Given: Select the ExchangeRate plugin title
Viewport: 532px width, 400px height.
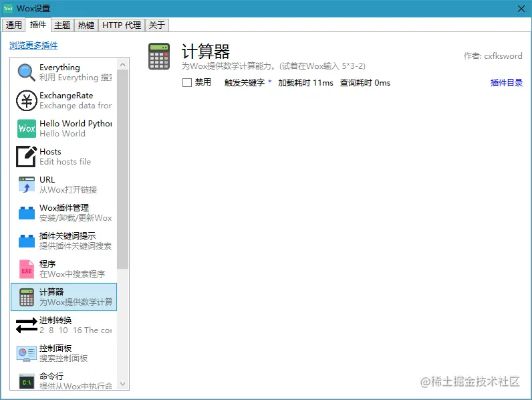Looking at the screenshot, I should pos(66,96).
